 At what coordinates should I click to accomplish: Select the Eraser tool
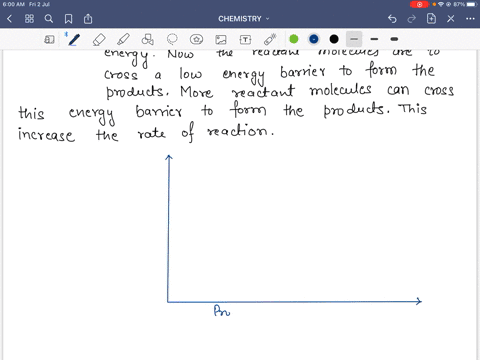pyautogui.click(x=99, y=40)
